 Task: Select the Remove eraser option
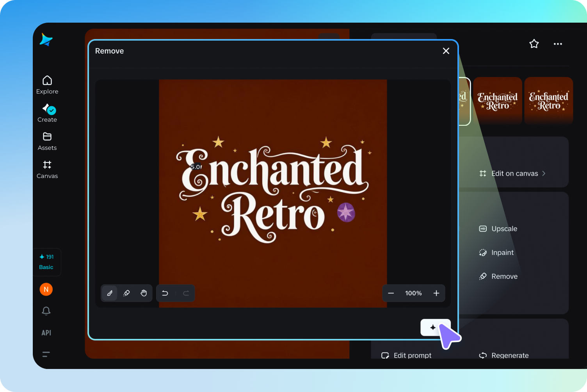click(x=504, y=276)
